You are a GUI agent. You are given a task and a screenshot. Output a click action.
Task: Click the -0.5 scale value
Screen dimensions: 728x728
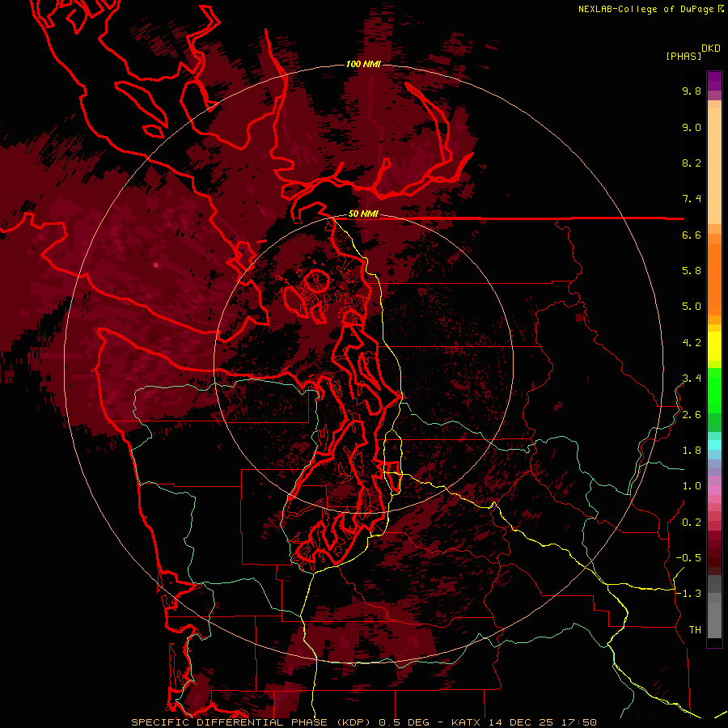tap(688, 558)
